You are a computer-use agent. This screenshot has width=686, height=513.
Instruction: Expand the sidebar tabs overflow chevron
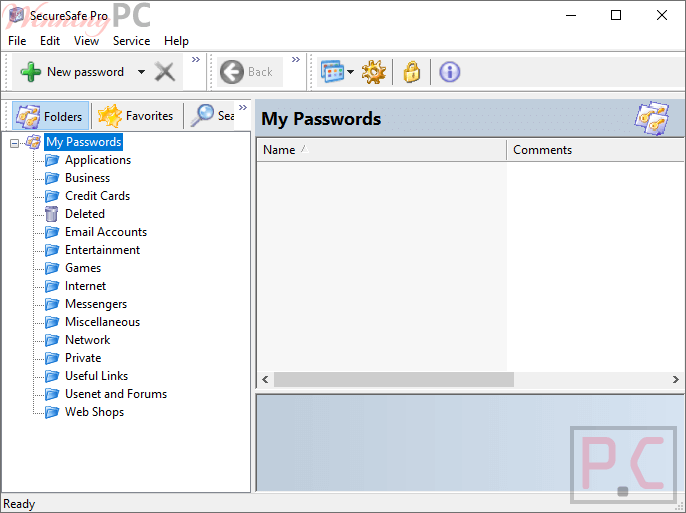[x=243, y=107]
